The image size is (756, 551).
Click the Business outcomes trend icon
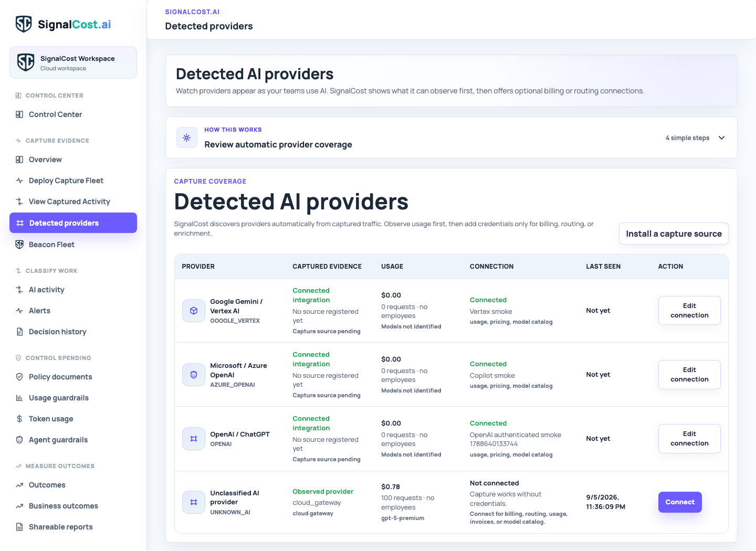pos(19,506)
